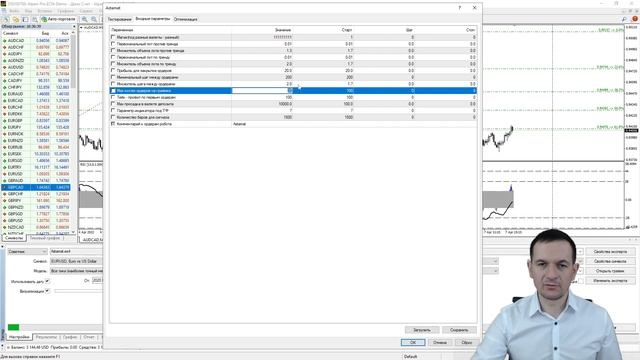Click the highlighted Значение edit field
640x360 pixels.
coord(262,91)
